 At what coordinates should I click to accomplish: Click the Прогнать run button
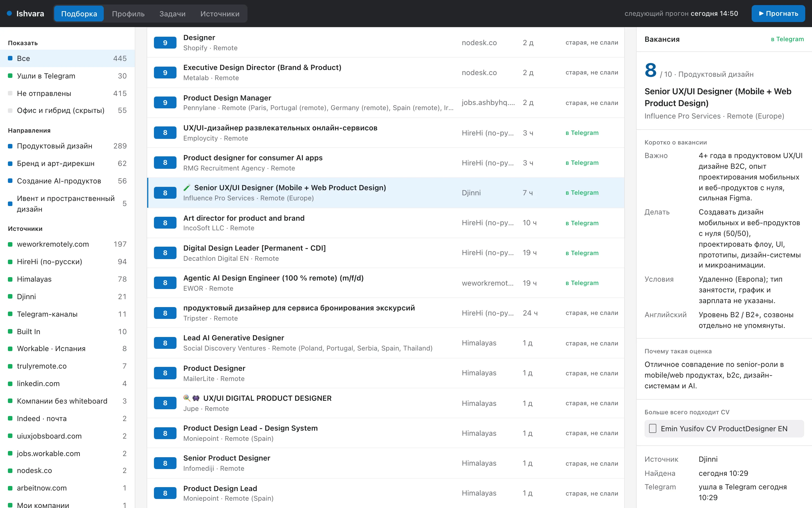(x=778, y=14)
